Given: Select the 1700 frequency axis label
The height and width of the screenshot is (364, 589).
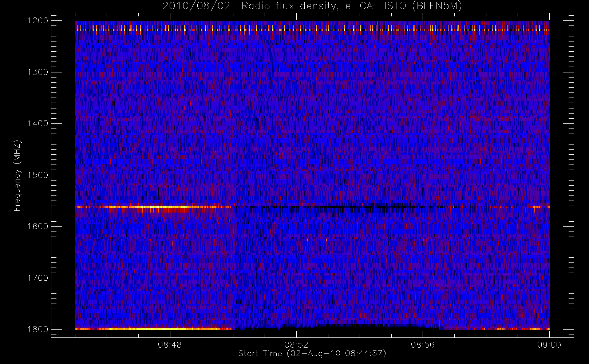Looking at the screenshot, I should pos(38,278).
